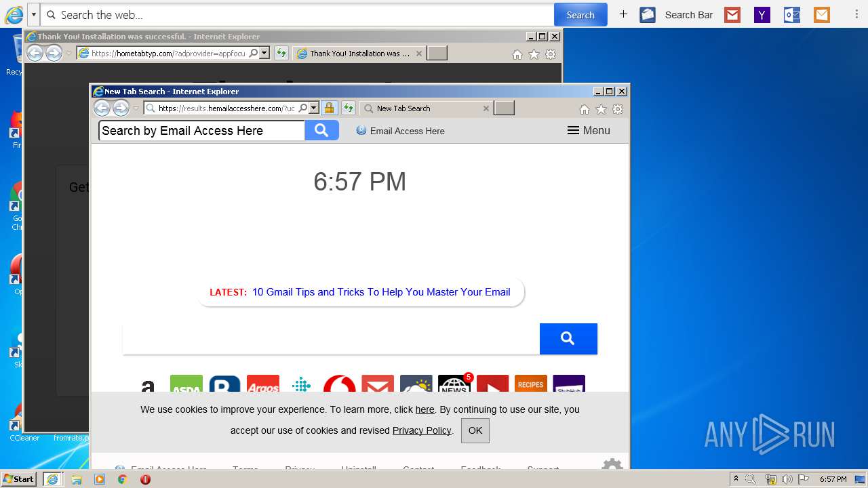Image resolution: width=868 pixels, height=488 pixels.
Task: Open Home in the back IE window
Action: click(x=517, y=54)
